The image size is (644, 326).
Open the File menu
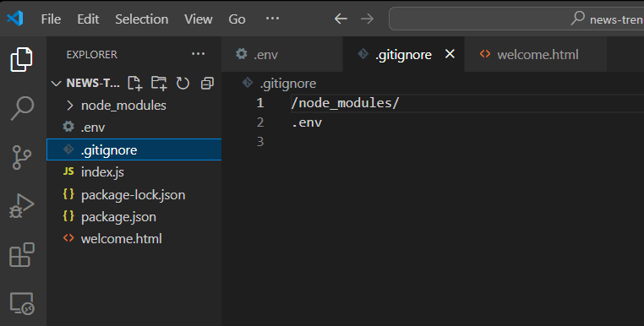pos(51,19)
